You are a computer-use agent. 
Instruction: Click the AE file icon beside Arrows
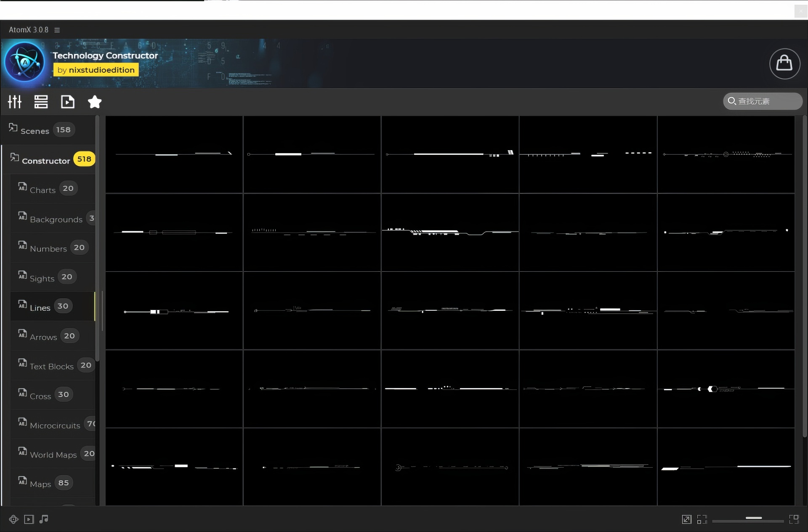22,333
